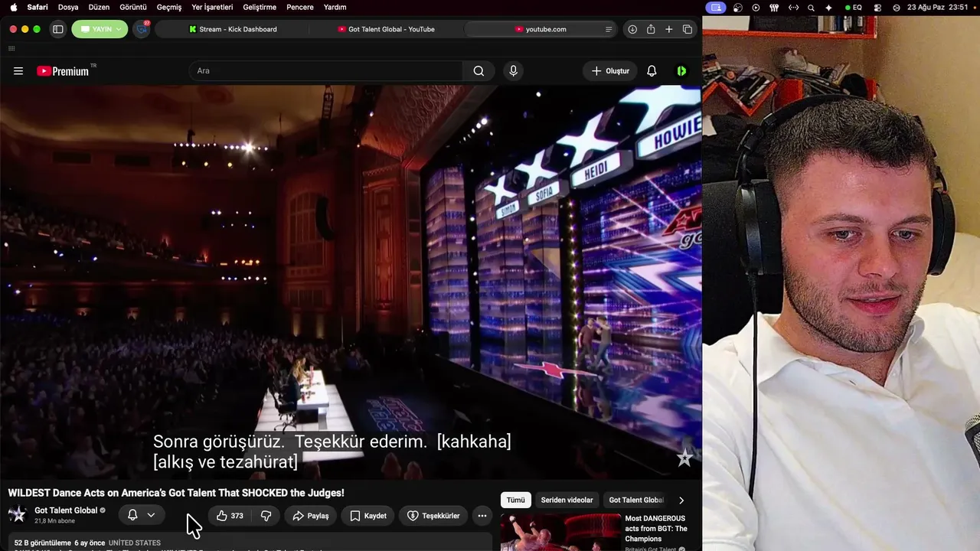Open the Görüntü menu

133,7
